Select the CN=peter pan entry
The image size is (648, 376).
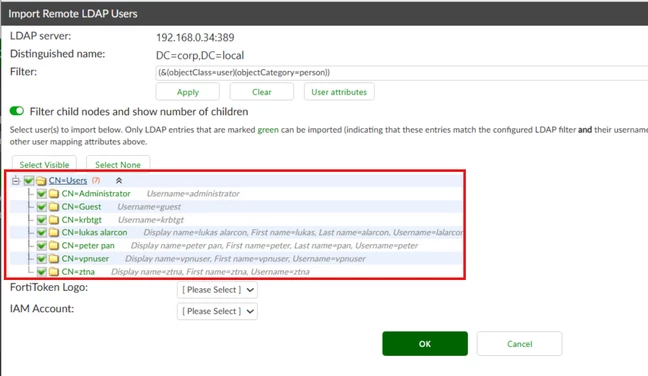point(88,245)
